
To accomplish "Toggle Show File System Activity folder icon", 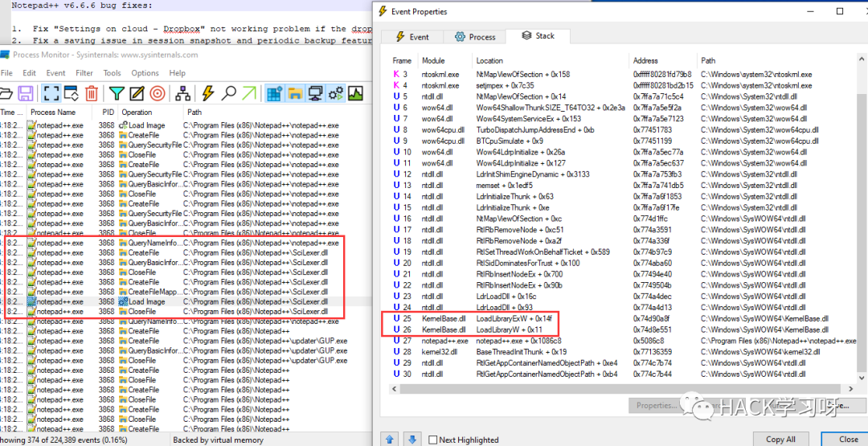I will coord(294,93).
